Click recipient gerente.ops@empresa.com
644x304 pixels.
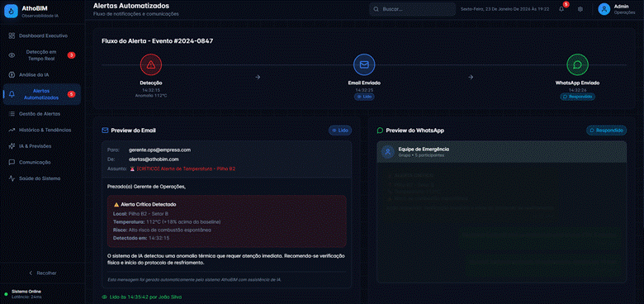click(159, 150)
